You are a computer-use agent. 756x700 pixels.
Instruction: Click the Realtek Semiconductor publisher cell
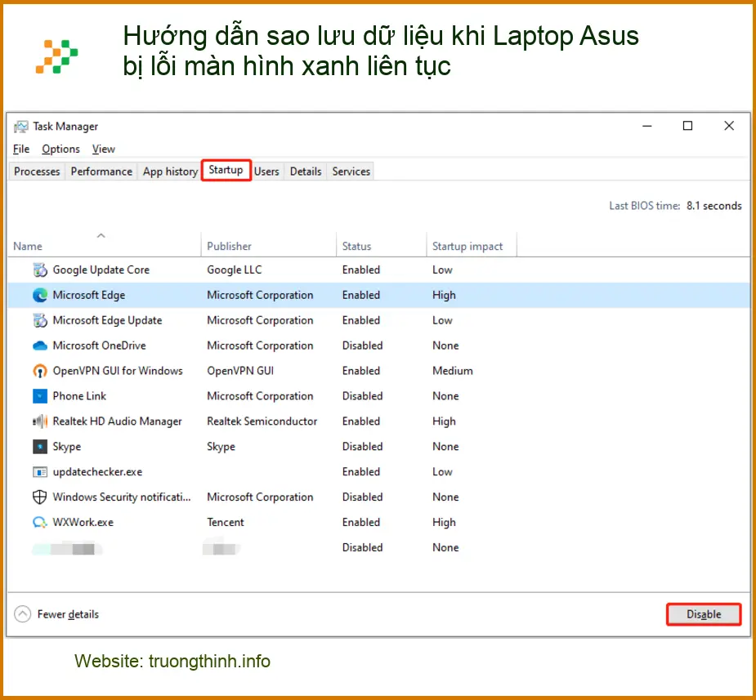[x=262, y=421]
